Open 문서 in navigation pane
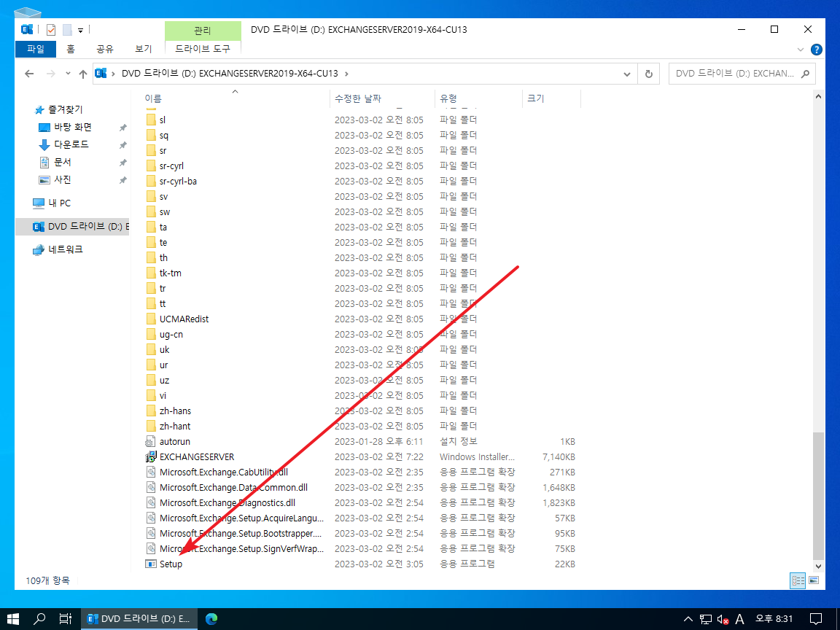The height and width of the screenshot is (630, 840). (x=63, y=162)
